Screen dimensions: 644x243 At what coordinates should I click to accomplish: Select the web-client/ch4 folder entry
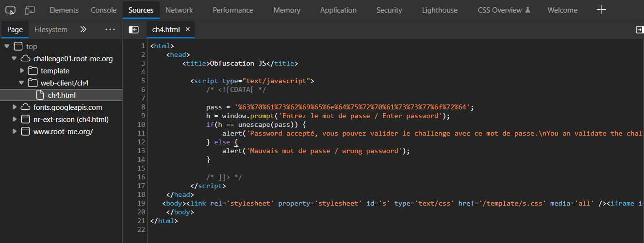click(65, 83)
